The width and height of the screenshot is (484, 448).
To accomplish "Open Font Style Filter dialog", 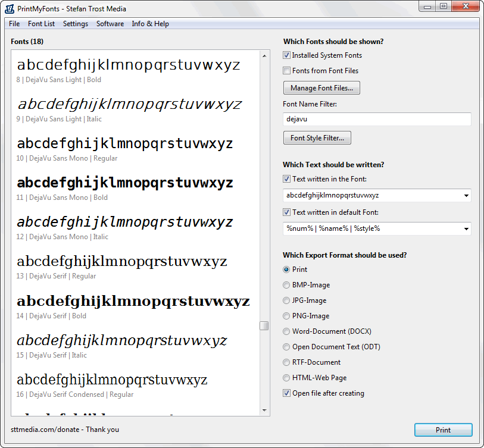I will (317, 138).
